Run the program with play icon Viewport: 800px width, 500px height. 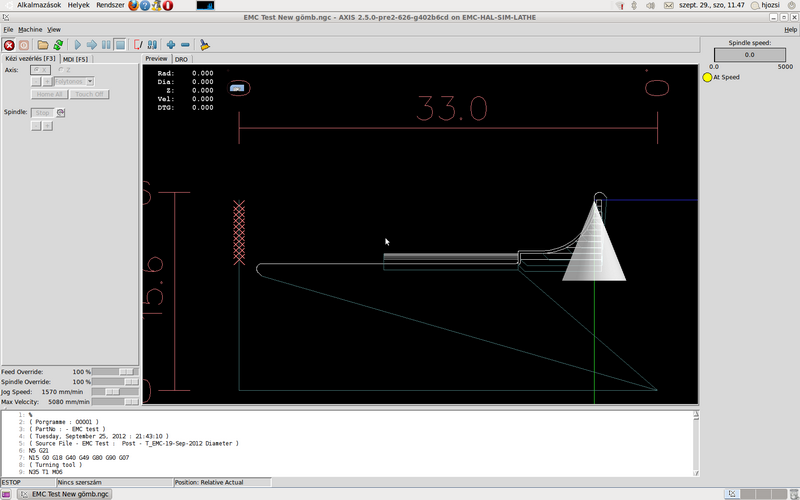click(x=78, y=45)
